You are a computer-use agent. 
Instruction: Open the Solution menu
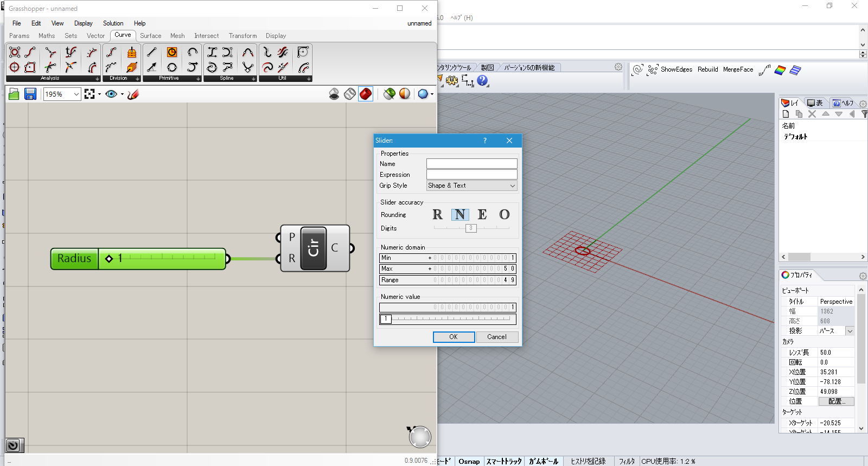[x=113, y=23]
